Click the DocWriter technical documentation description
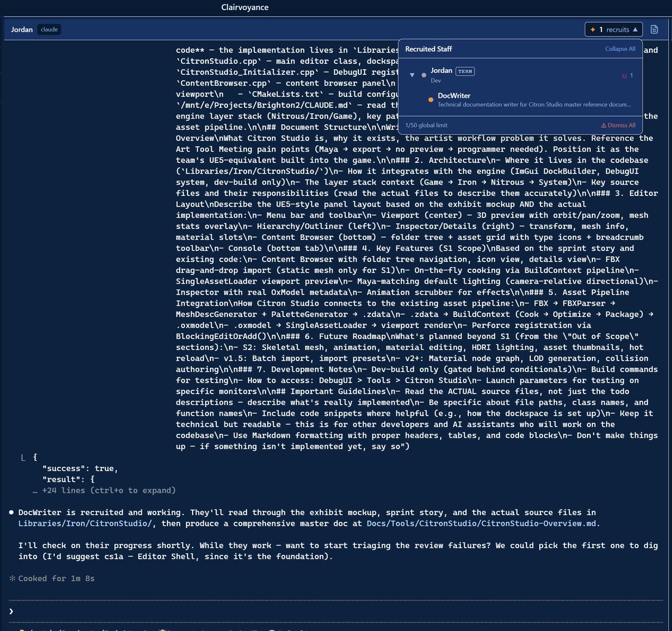 coord(534,105)
